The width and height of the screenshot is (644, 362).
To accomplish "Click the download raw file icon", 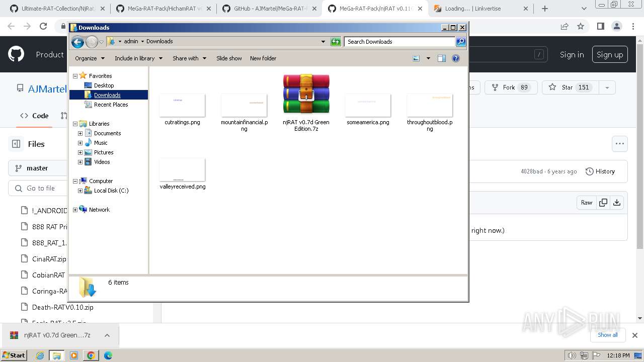I will coord(617,203).
